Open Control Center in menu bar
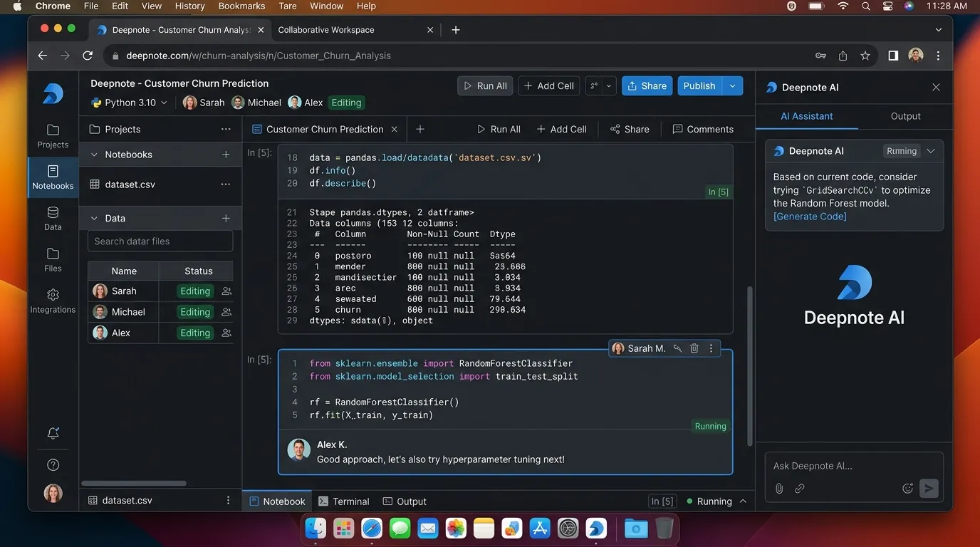 887,6
